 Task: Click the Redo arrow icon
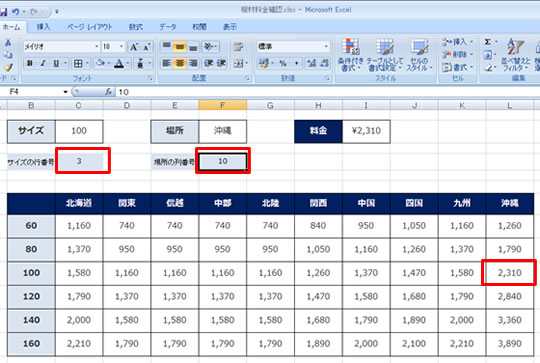click(34, 12)
